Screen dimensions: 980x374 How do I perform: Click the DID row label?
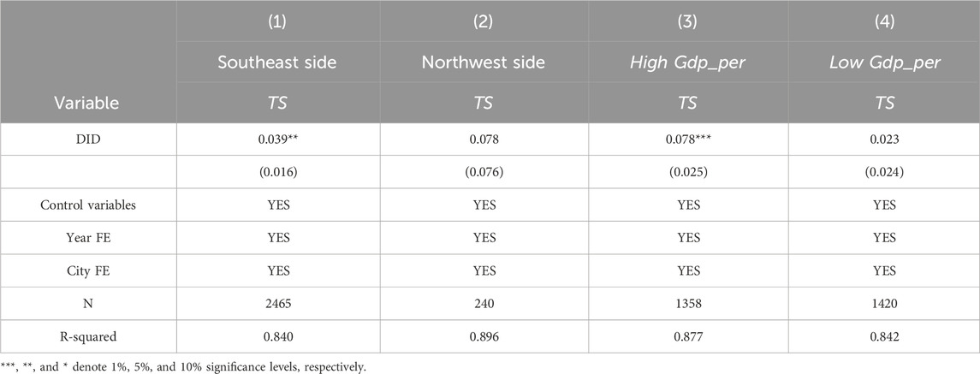click(88, 139)
